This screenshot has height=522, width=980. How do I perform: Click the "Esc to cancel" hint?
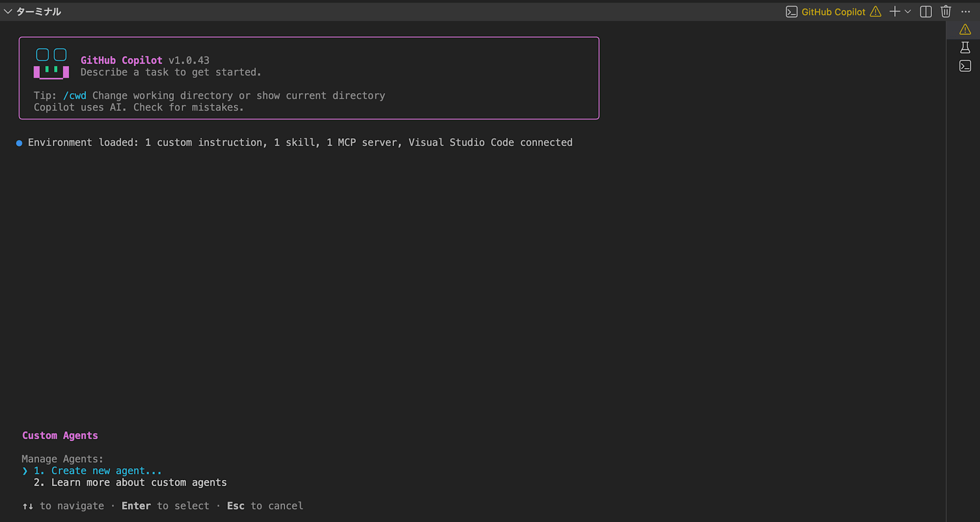click(x=265, y=506)
